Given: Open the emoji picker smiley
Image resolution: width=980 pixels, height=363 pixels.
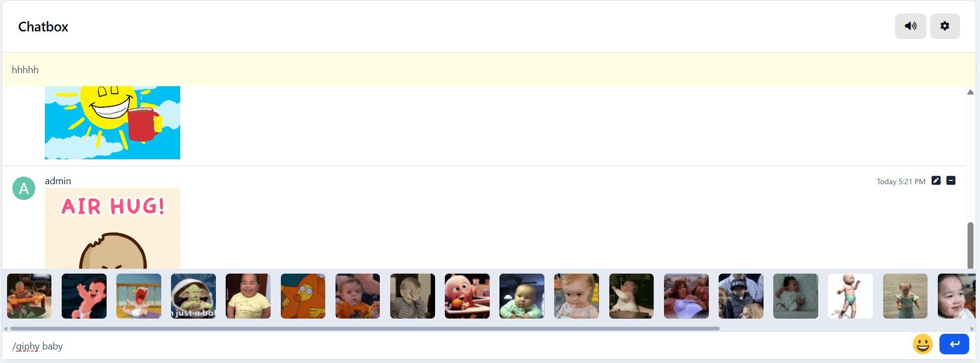Looking at the screenshot, I should pos(923,344).
